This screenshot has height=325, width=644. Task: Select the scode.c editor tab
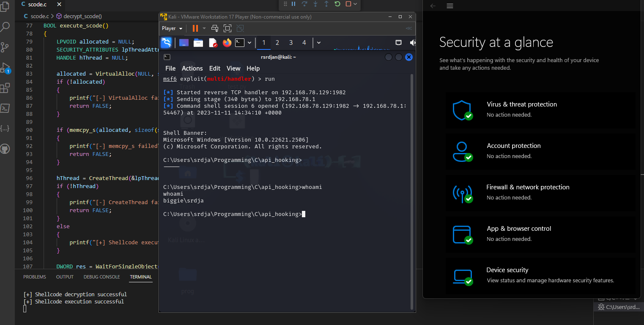point(42,5)
